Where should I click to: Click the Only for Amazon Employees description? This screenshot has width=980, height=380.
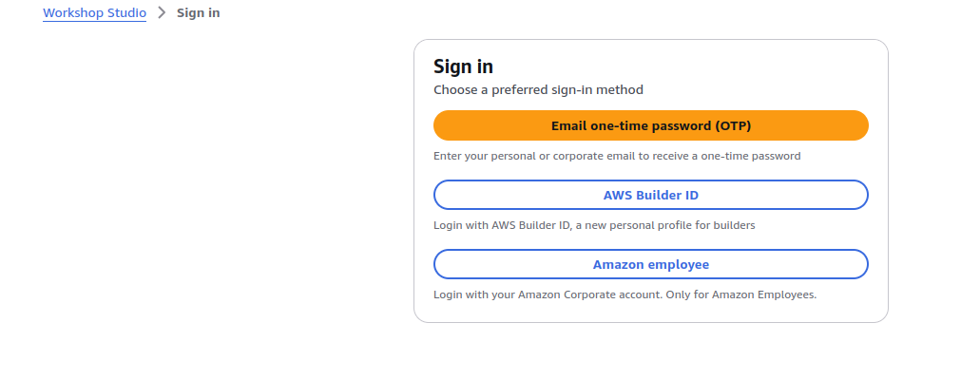(625, 294)
